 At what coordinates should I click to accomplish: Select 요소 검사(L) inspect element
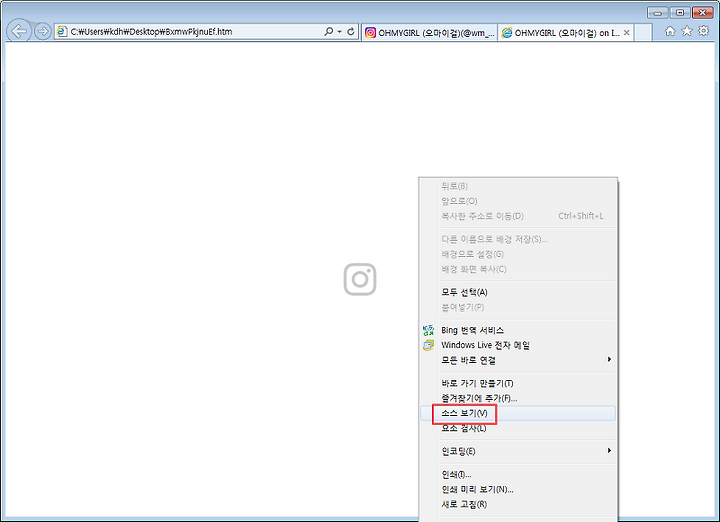[518, 428]
